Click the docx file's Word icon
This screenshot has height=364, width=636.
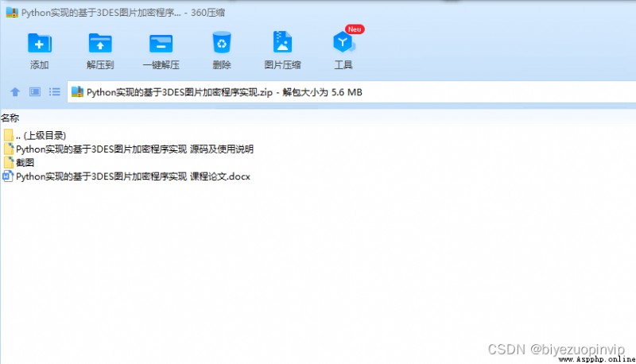8,176
